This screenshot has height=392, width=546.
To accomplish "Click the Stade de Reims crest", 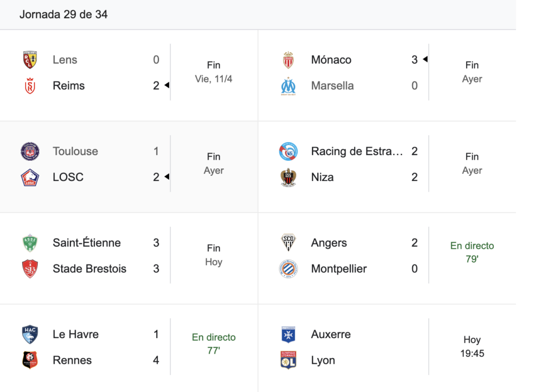I will [30, 86].
